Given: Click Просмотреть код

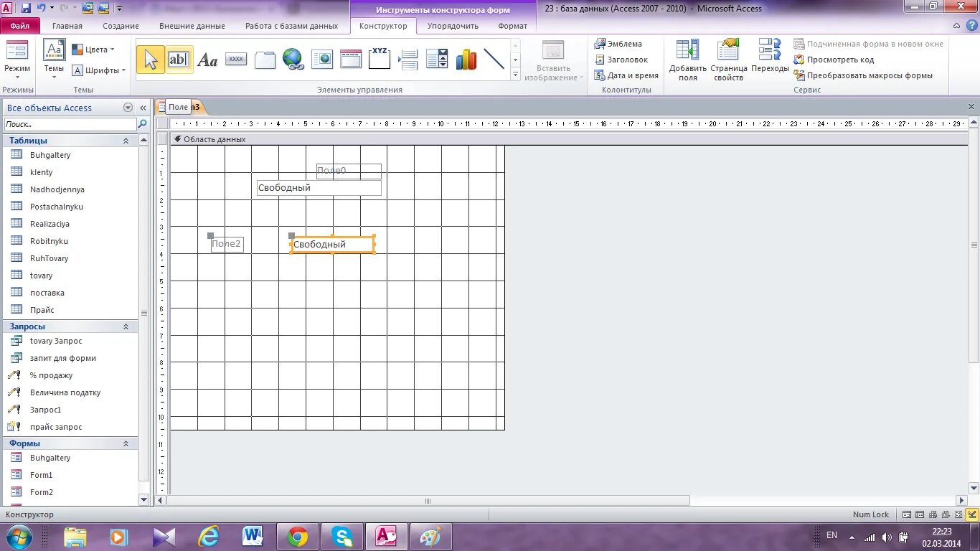Looking at the screenshot, I should point(834,60).
